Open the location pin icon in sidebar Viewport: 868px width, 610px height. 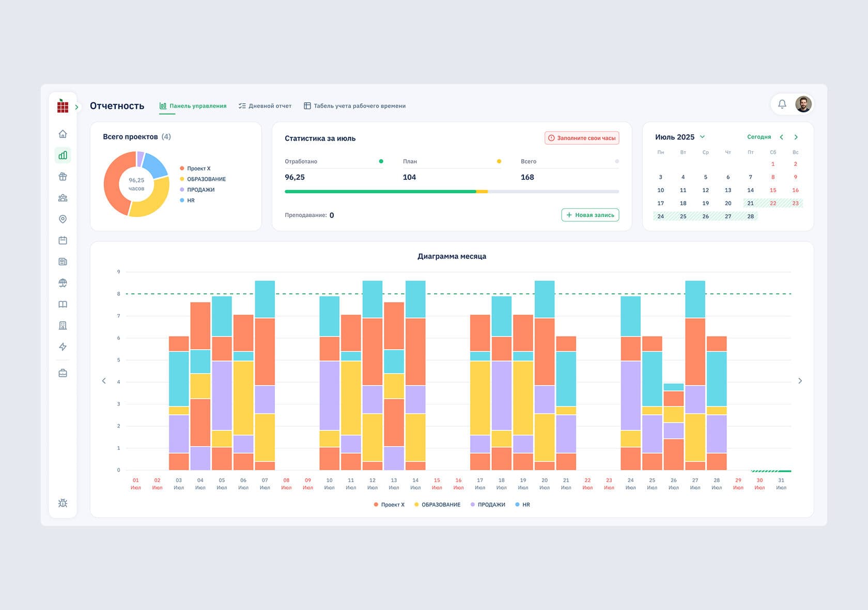point(63,219)
